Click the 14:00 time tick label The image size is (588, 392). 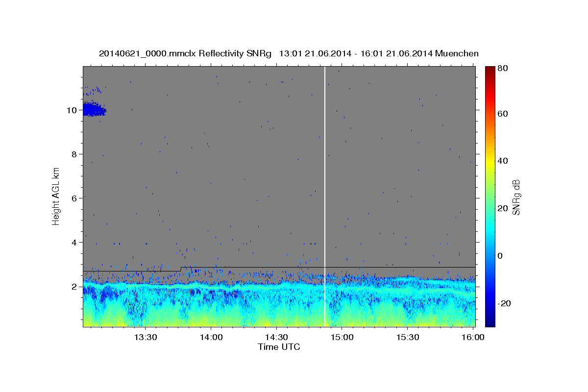[x=211, y=338]
